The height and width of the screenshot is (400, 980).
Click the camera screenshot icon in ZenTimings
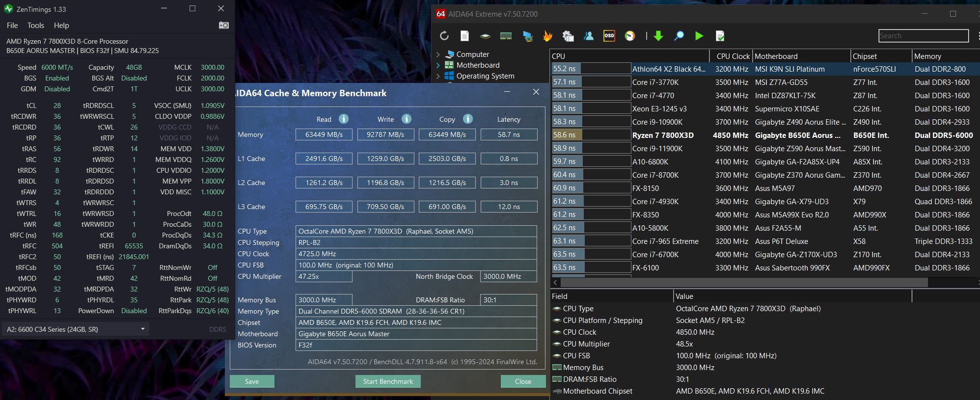pyautogui.click(x=224, y=25)
